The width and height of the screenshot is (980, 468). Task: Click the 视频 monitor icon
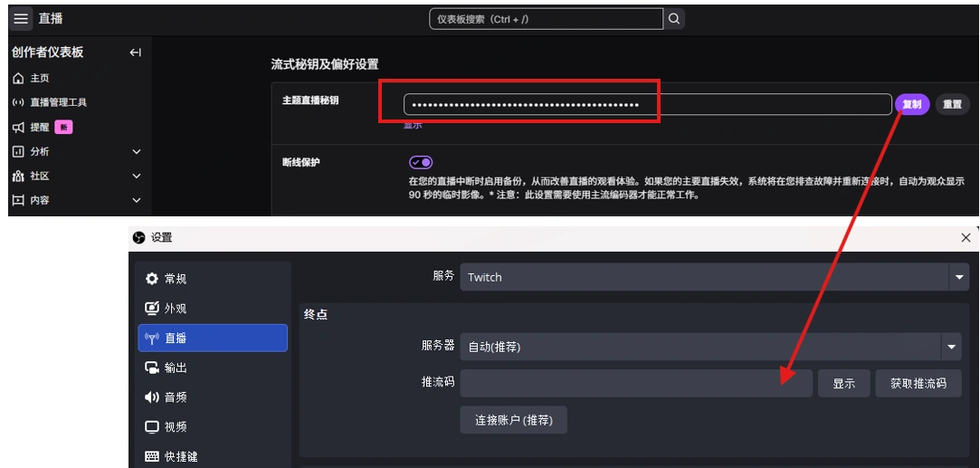click(x=152, y=426)
